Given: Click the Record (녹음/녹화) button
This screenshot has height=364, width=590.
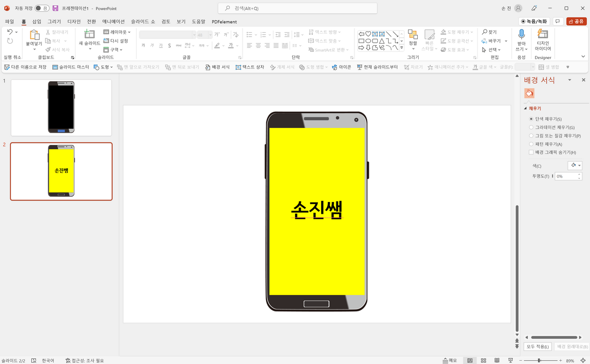Looking at the screenshot, I should 534,21.
